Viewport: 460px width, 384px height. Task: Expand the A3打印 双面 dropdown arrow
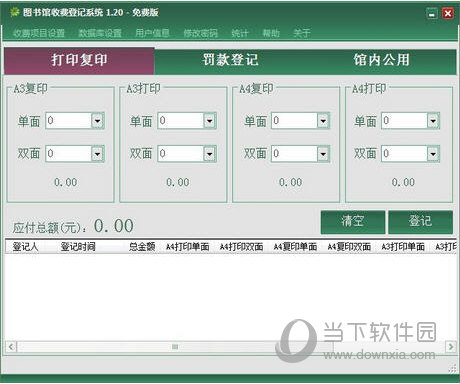210,154
